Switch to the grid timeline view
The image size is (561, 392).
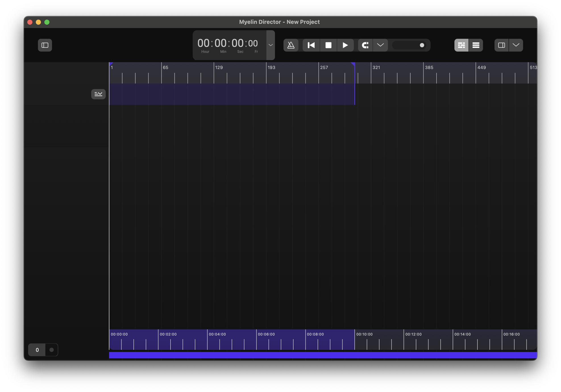tap(461, 45)
